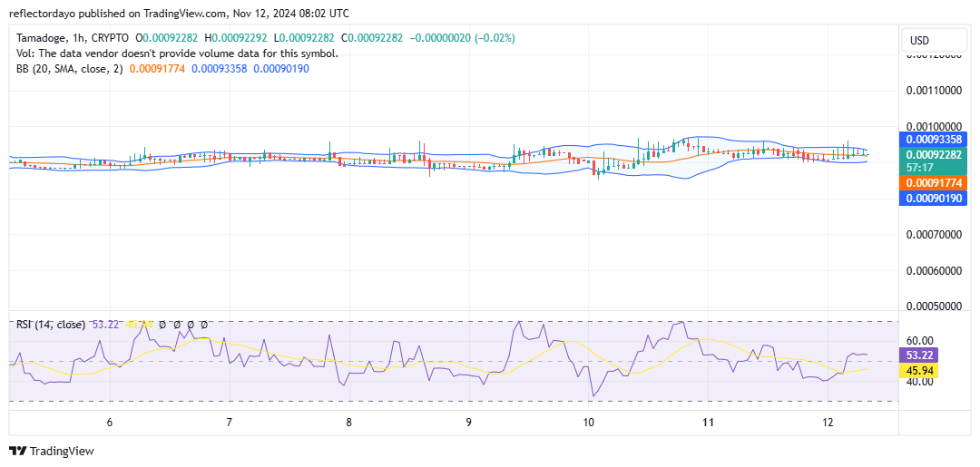Screen dimensions: 980x467
Task: Click the BB upper value 0.00093358 in legend
Action: (220, 69)
